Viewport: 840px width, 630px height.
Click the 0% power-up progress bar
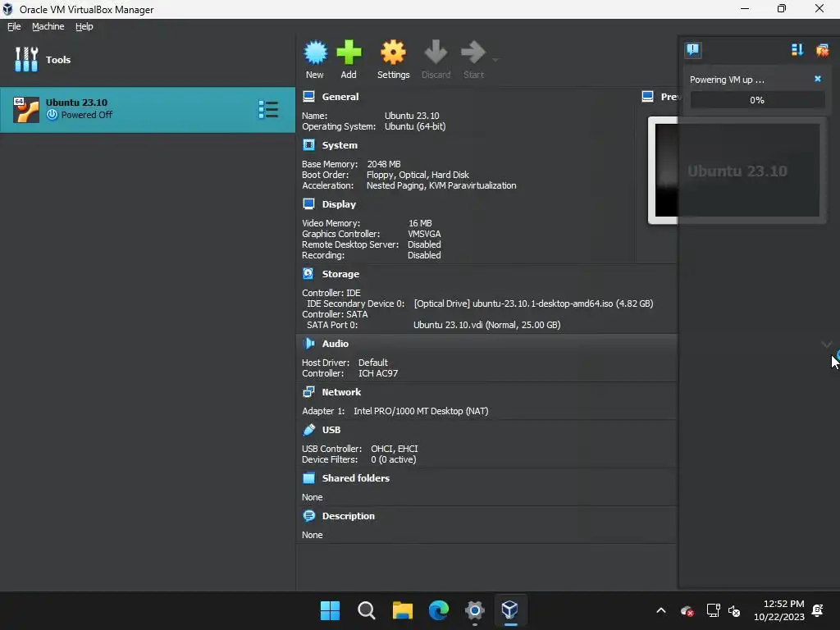(757, 100)
